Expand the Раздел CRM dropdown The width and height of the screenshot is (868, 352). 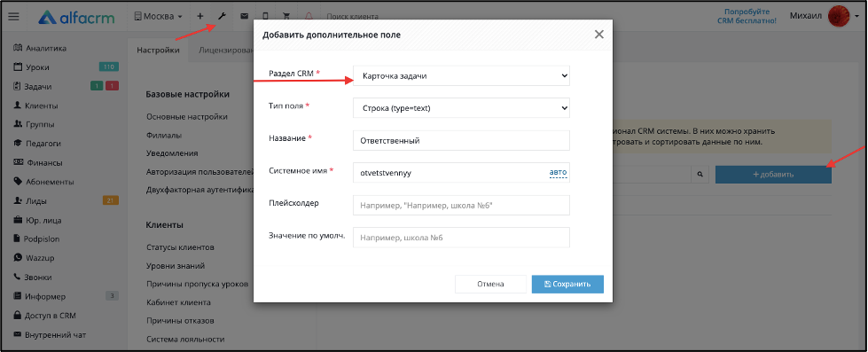tap(461, 76)
